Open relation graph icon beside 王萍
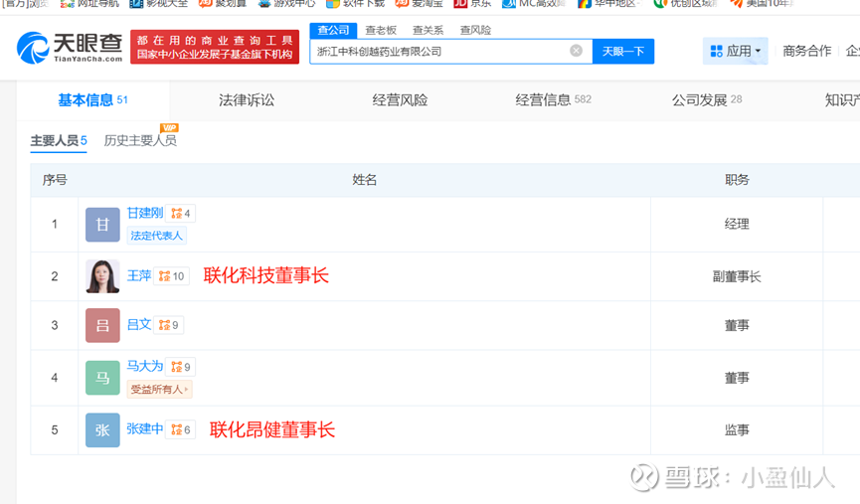 (x=164, y=276)
